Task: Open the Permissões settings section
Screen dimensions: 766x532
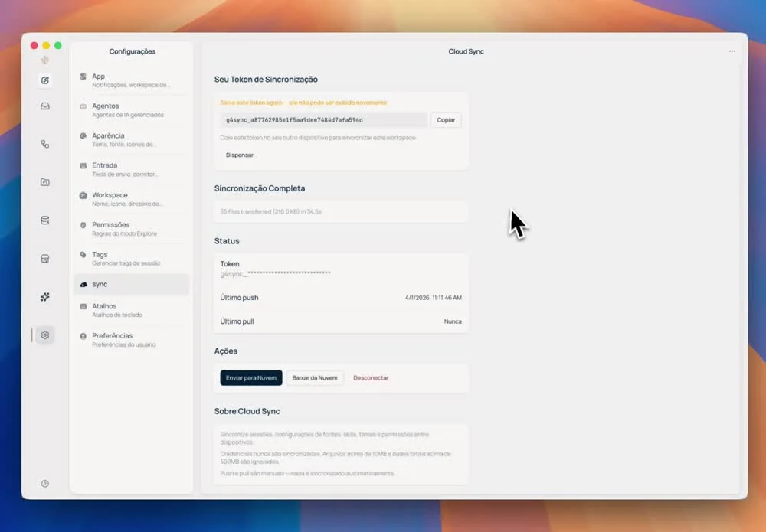Action: [x=131, y=228]
